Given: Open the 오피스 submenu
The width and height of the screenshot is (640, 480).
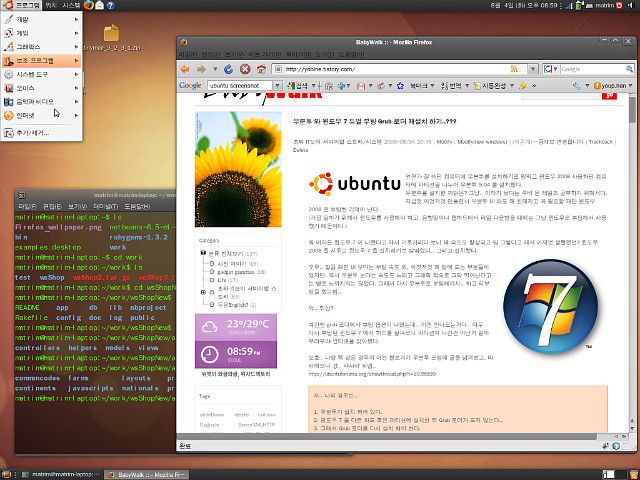Looking at the screenshot, I should pyautogui.click(x=41, y=88).
